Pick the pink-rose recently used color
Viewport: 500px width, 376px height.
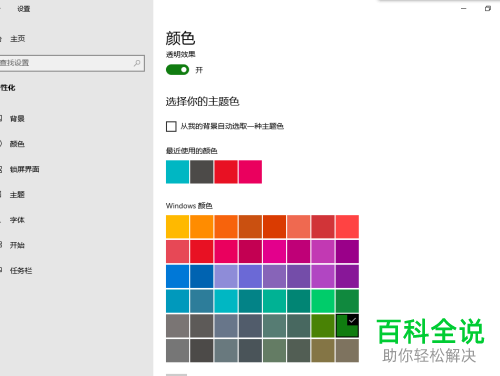tap(250, 172)
